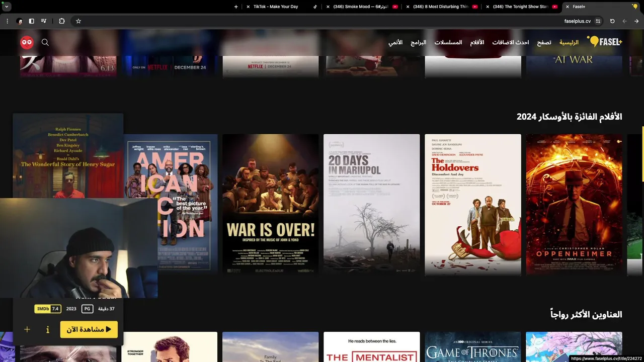Add Henry Sugar to list with plus icon

[27, 330]
